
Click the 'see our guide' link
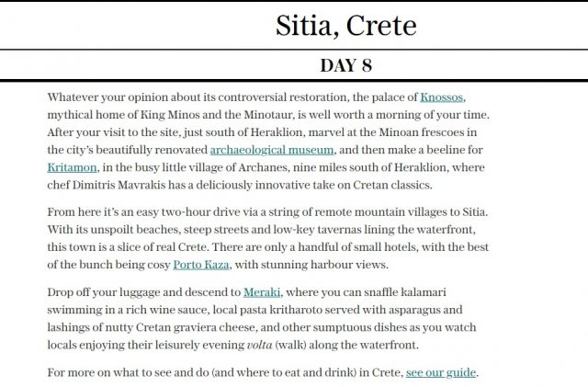tap(442, 372)
